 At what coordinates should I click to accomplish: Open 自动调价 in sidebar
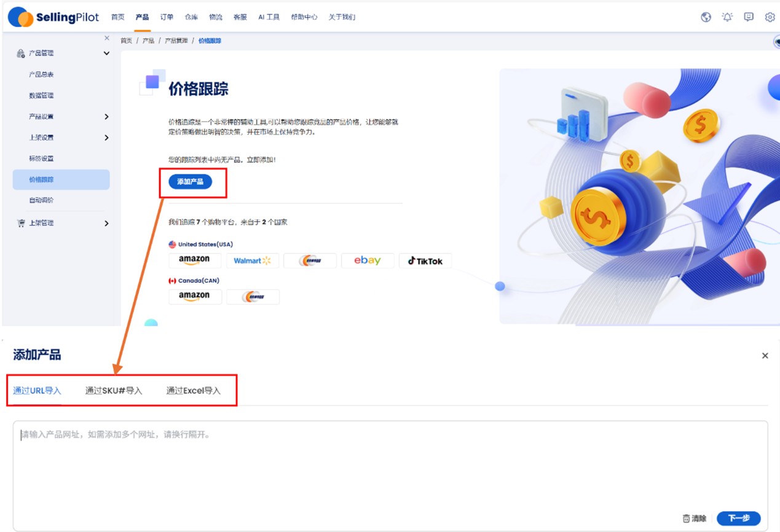coord(41,200)
